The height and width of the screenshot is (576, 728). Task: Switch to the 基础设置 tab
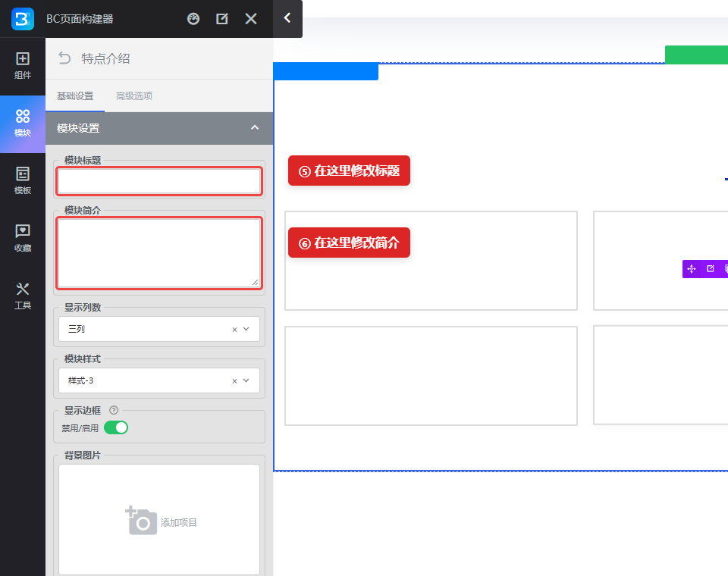pyautogui.click(x=75, y=96)
